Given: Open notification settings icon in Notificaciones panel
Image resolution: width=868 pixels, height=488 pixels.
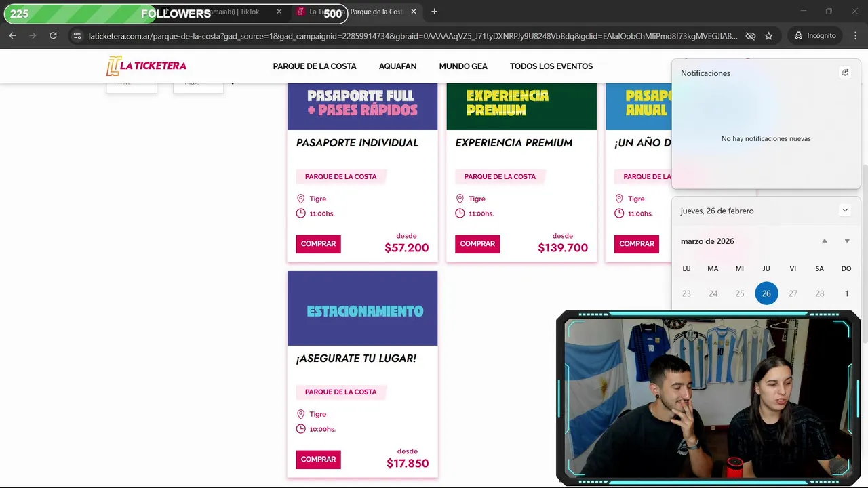Looking at the screenshot, I should pos(845,73).
